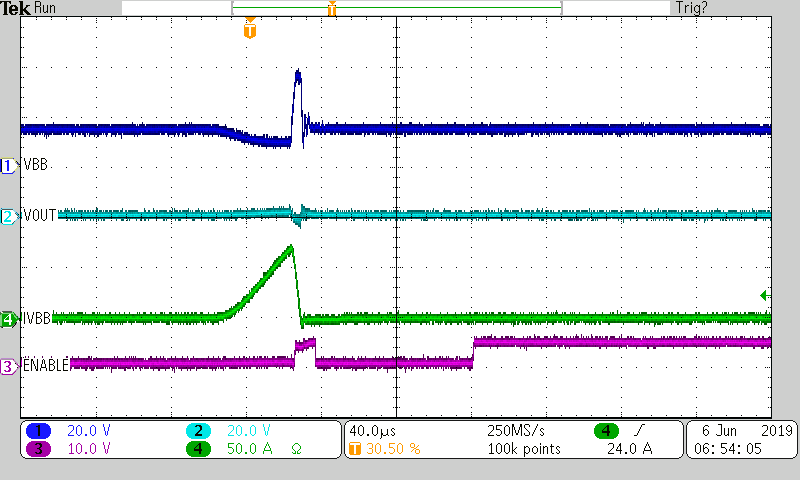
Task: Click the 06:54:05 time readout
Action: tap(728, 449)
